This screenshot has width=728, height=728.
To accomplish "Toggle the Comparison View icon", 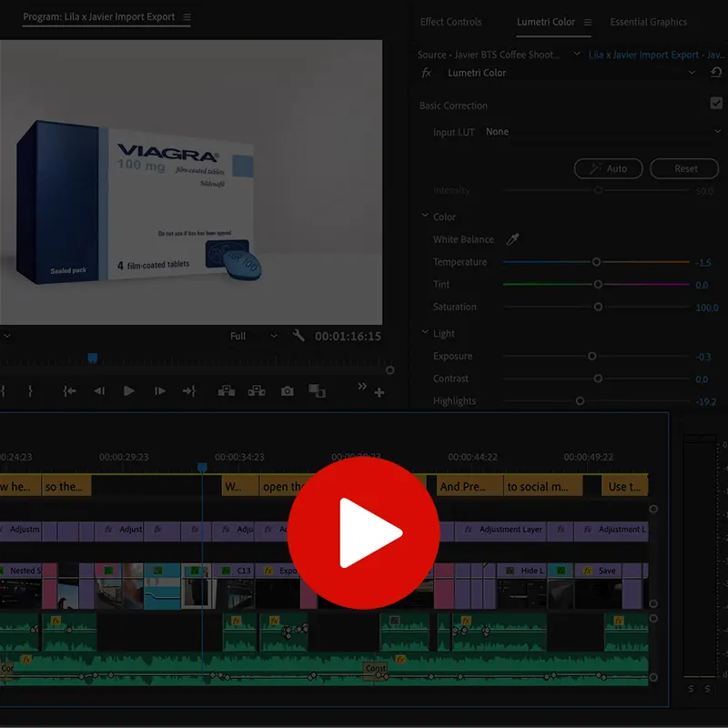I will [x=317, y=391].
